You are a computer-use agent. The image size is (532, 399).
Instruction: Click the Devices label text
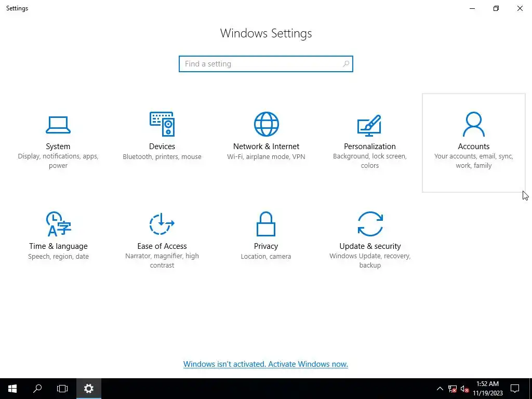[x=162, y=146]
